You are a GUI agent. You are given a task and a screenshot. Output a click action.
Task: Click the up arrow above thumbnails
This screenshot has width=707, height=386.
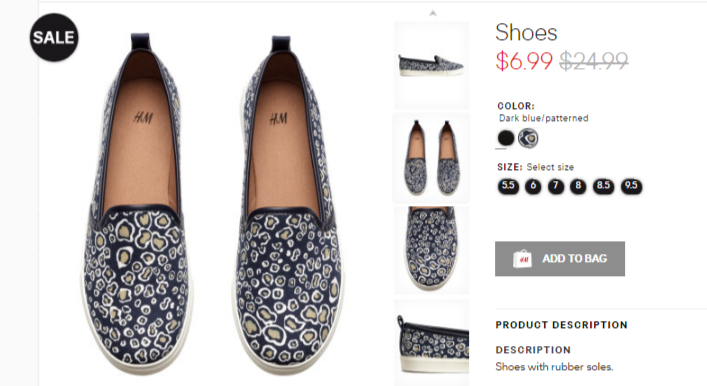pyautogui.click(x=432, y=14)
